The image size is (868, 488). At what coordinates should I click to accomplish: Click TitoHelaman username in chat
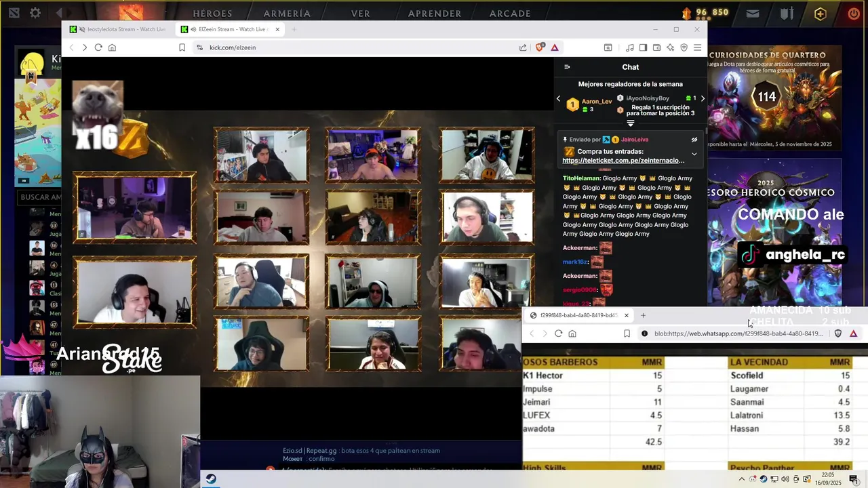click(581, 178)
